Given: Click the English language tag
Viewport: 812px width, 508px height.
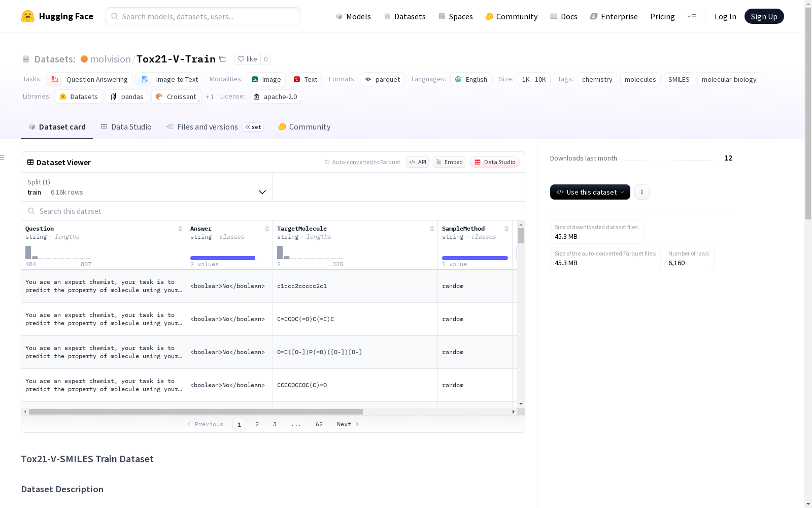Looking at the screenshot, I should click(x=471, y=79).
